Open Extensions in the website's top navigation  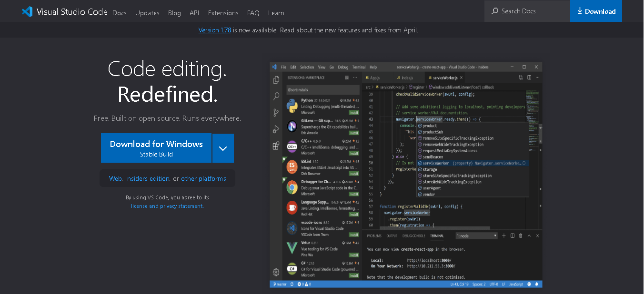[223, 13]
